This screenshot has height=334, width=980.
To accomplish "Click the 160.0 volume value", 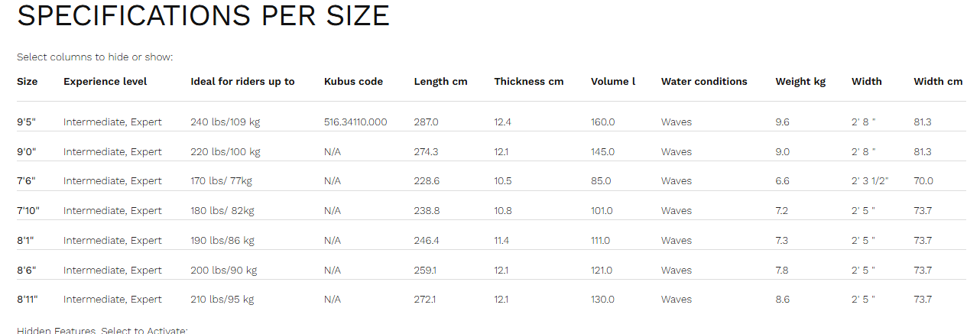I will point(602,122).
